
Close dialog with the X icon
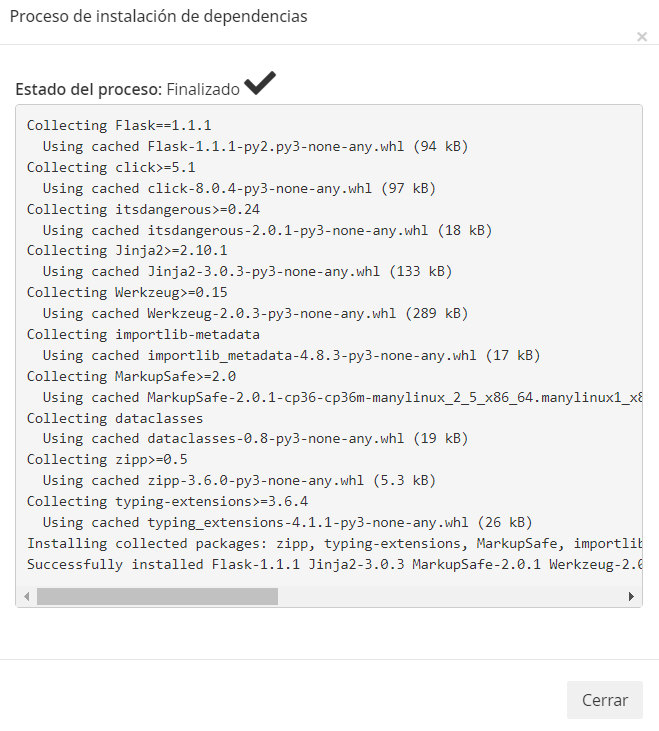pos(642,36)
